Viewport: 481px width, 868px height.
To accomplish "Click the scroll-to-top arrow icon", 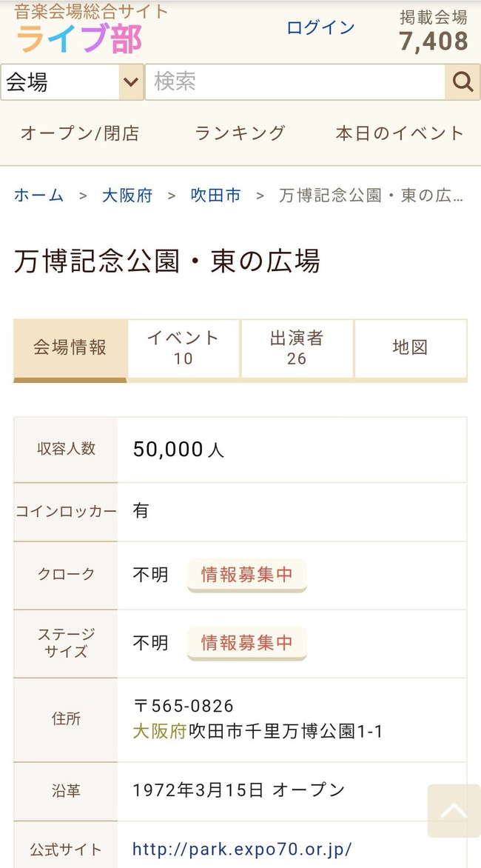I will coord(454,811).
